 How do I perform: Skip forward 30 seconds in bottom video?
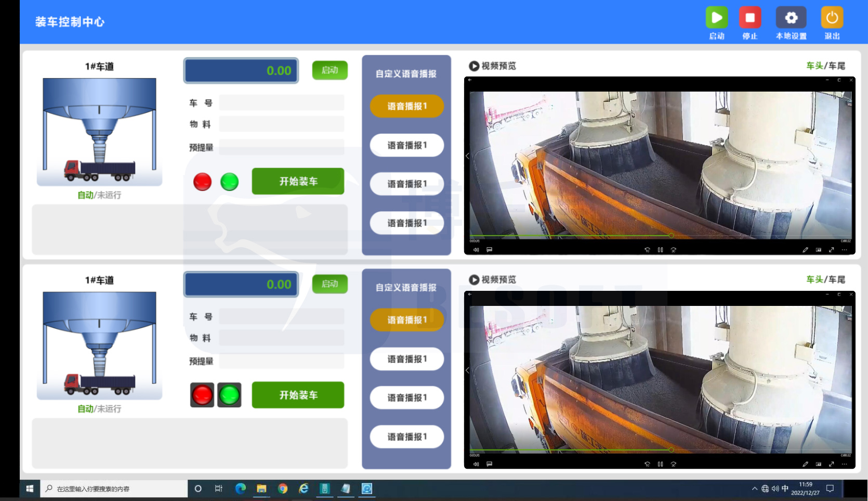click(x=674, y=464)
